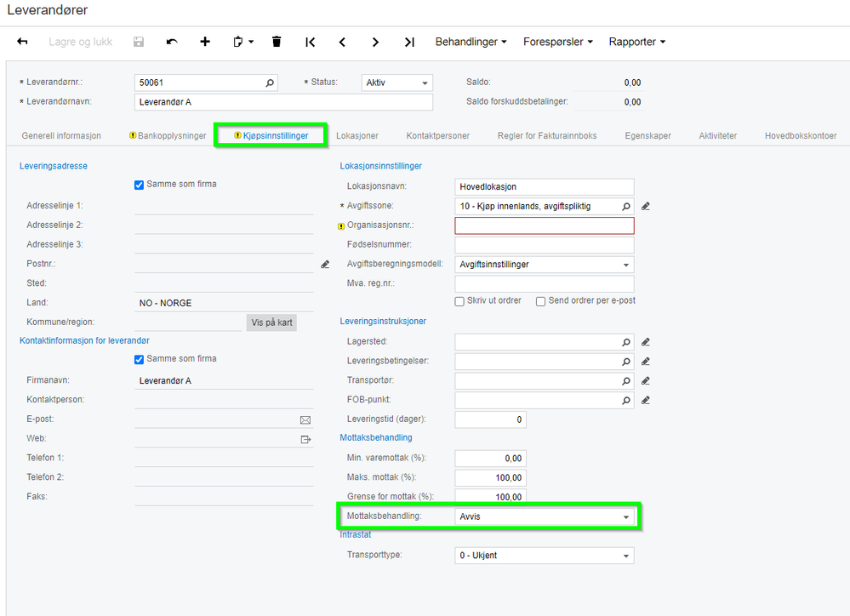The width and height of the screenshot is (850, 616).
Task: Click the undo icon in toolbar
Action: coord(172,42)
